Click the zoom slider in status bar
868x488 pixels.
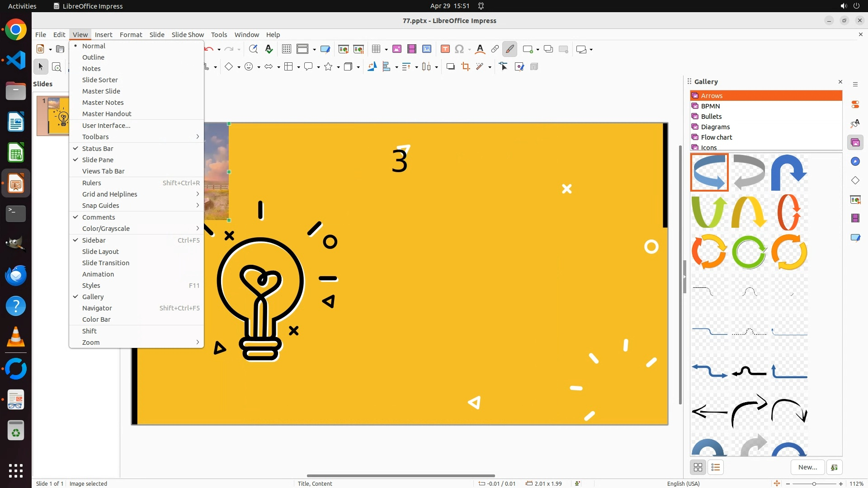click(814, 483)
